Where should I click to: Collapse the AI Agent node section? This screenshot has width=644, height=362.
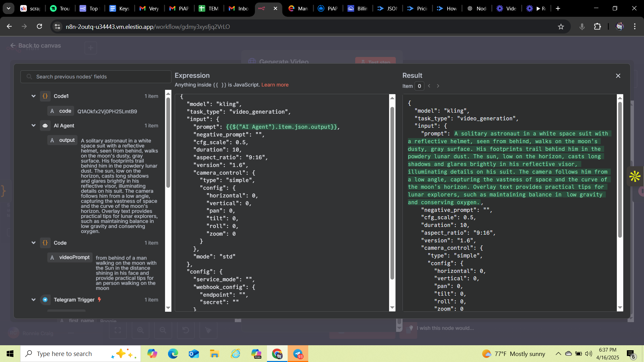point(34,126)
